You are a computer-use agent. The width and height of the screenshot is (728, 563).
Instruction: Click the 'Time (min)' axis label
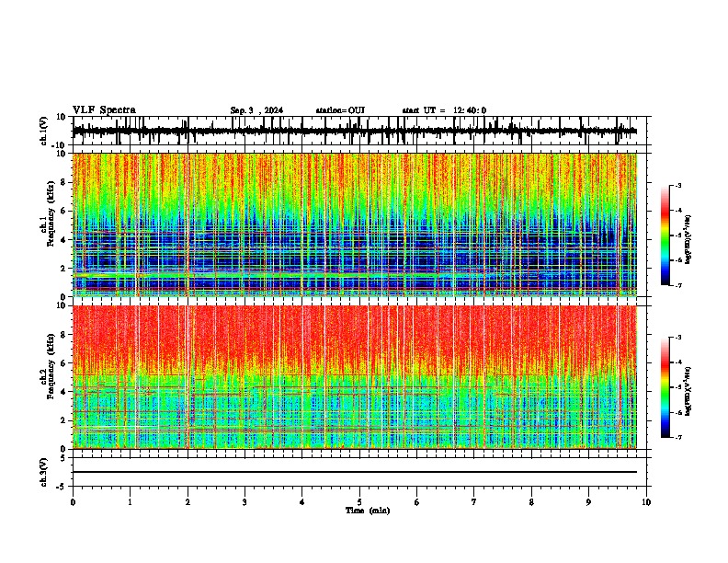(x=368, y=511)
